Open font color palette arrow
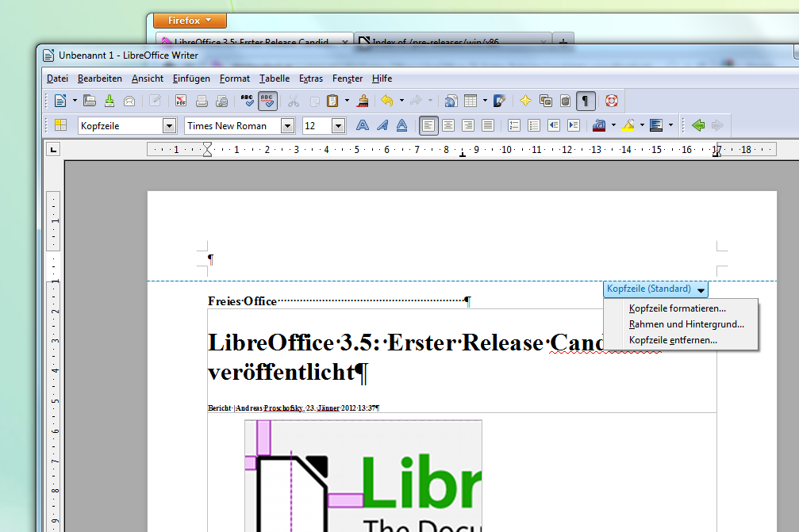Viewport: 799px width, 532px height. (x=613, y=125)
